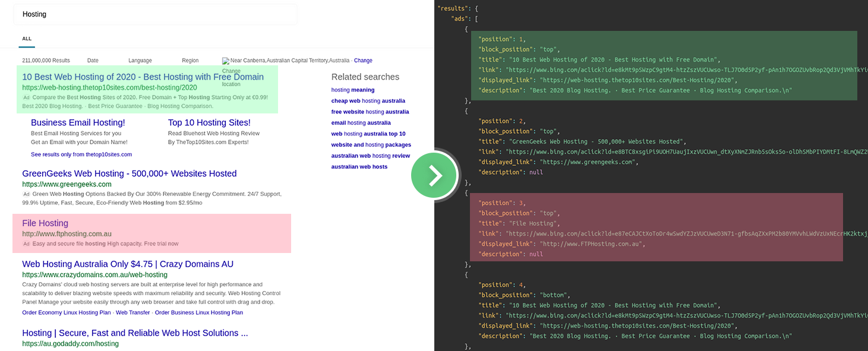The width and height of the screenshot is (868, 351).
Task: Click Order Economy Linux Hosting Plan link
Action: [x=67, y=312]
